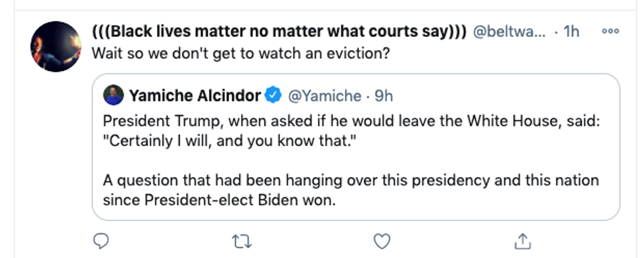Retweet this post using the retweet icon
The height and width of the screenshot is (258, 644).
242,242
